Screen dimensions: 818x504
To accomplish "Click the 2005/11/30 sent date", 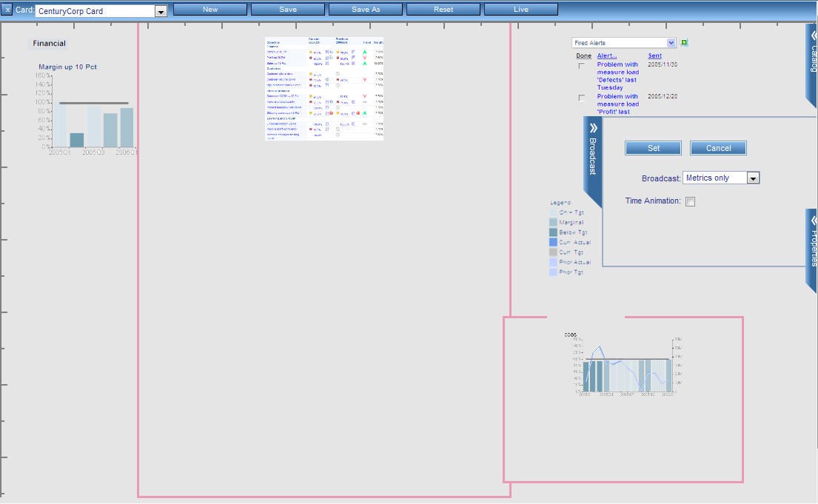I will pyautogui.click(x=663, y=64).
